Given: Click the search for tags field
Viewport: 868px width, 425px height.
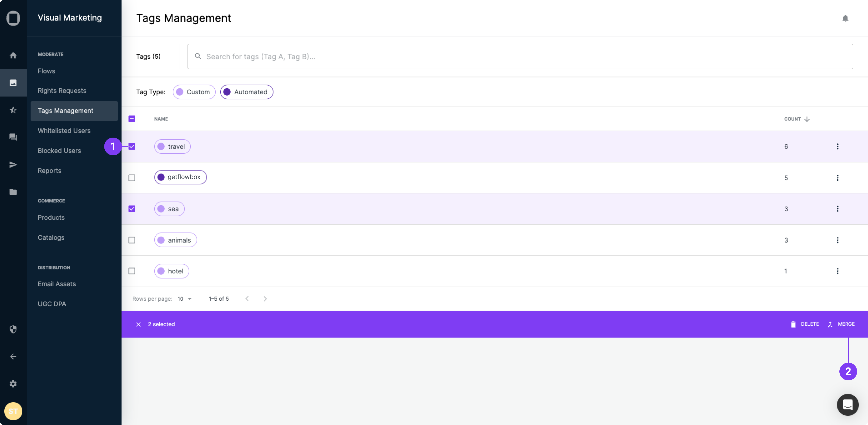Looking at the screenshot, I should tap(520, 57).
